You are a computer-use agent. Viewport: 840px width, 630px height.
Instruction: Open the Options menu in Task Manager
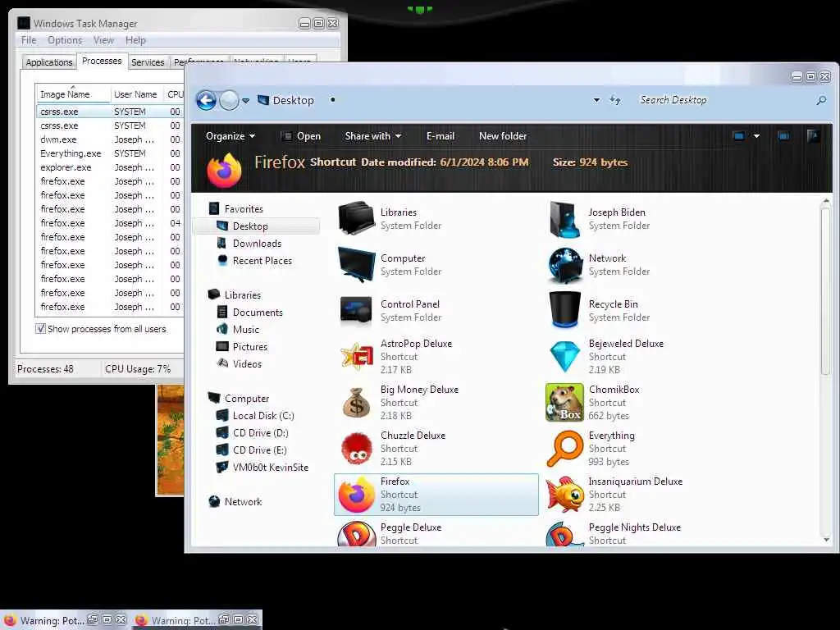pyautogui.click(x=65, y=40)
